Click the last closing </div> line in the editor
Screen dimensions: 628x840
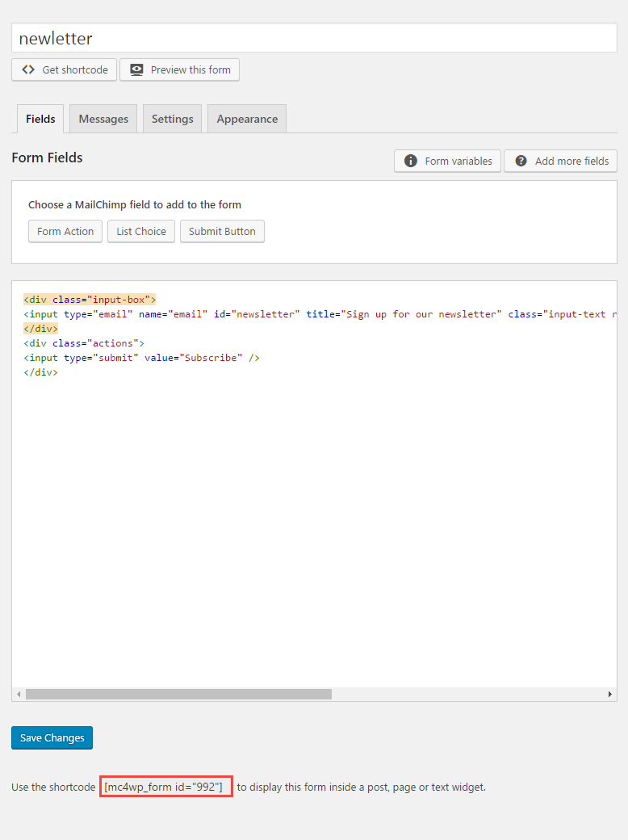coord(40,372)
